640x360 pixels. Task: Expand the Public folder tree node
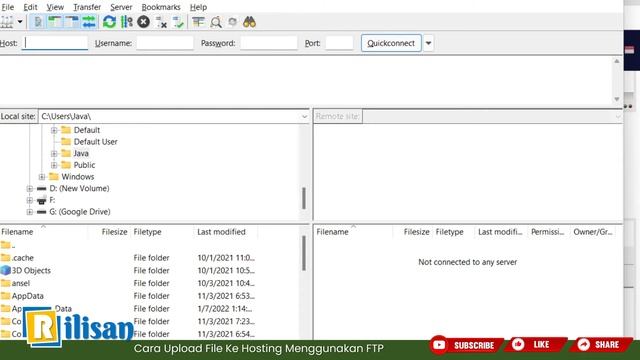click(54, 165)
